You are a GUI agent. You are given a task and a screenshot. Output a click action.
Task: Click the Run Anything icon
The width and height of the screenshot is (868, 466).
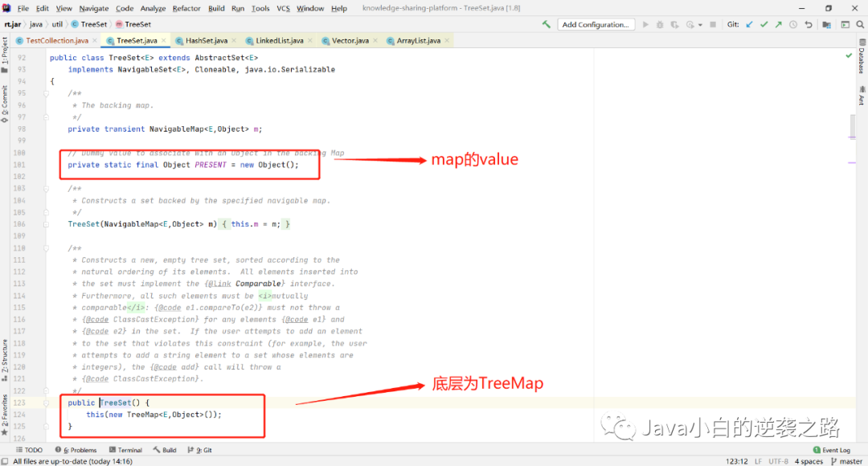(845, 24)
